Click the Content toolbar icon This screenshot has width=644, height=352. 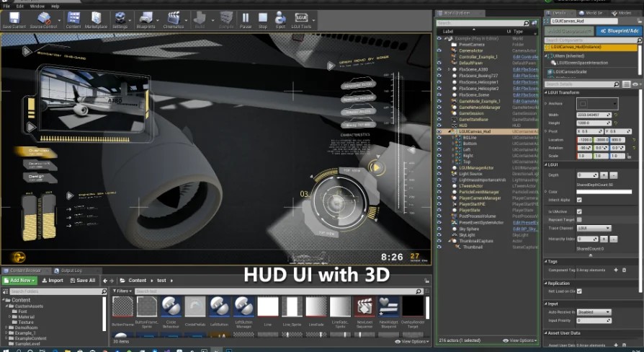[73, 19]
